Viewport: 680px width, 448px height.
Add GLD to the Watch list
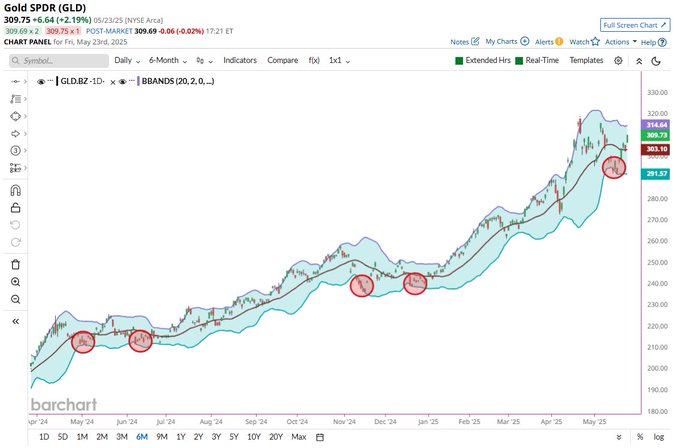click(x=584, y=42)
